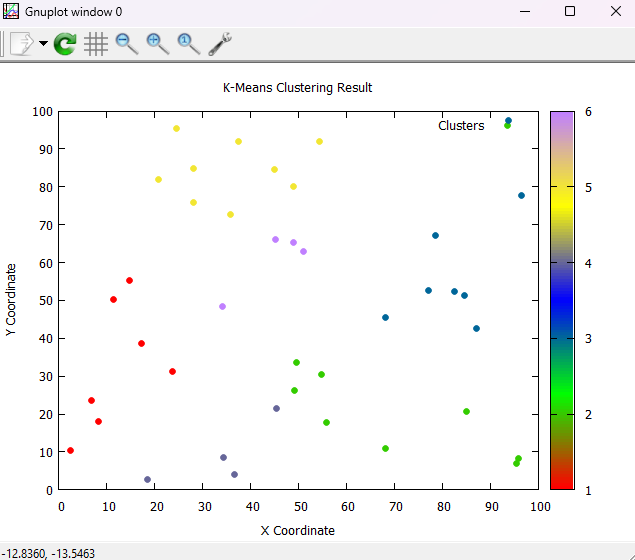The width and height of the screenshot is (635, 560).
Task: Click the Y Coordinate axis label
Action: pos(11,300)
